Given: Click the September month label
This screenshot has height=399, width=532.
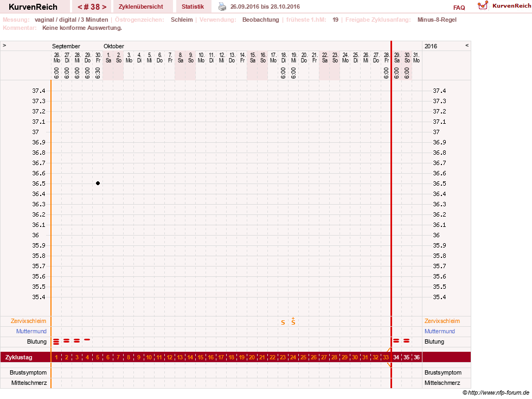Looking at the screenshot, I should pyautogui.click(x=66, y=46).
